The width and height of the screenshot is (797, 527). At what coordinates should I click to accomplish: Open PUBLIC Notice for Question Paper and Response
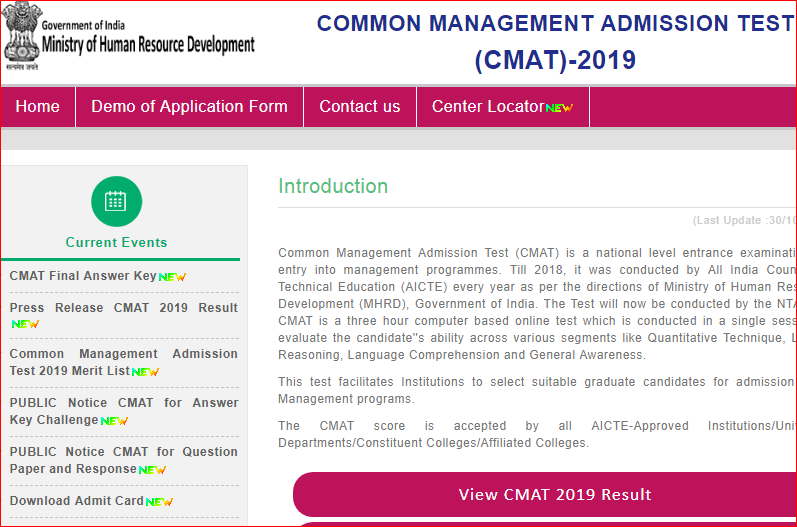(124, 460)
